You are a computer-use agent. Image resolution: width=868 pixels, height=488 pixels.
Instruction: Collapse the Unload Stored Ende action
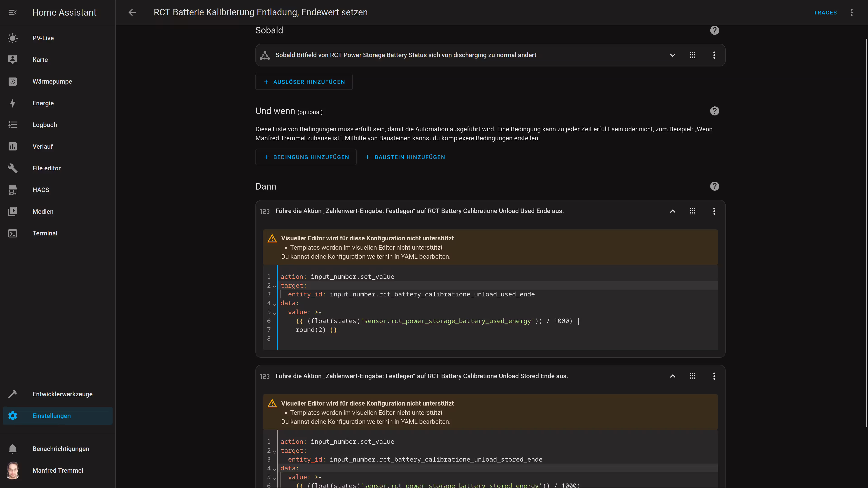pyautogui.click(x=672, y=376)
